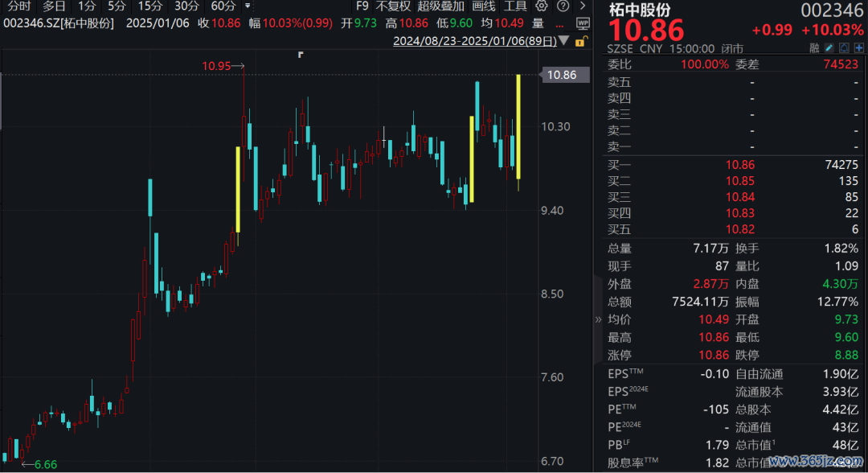Image resolution: width=868 pixels, height=473 pixels.
Task: Select the 买二 bid price 10.85
Action: (x=740, y=181)
